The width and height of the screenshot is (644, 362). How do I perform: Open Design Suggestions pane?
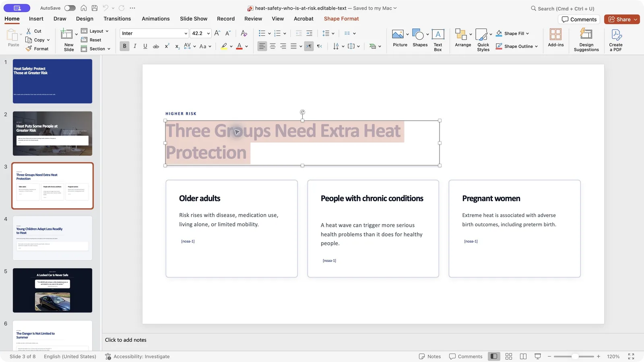click(x=586, y=40)
